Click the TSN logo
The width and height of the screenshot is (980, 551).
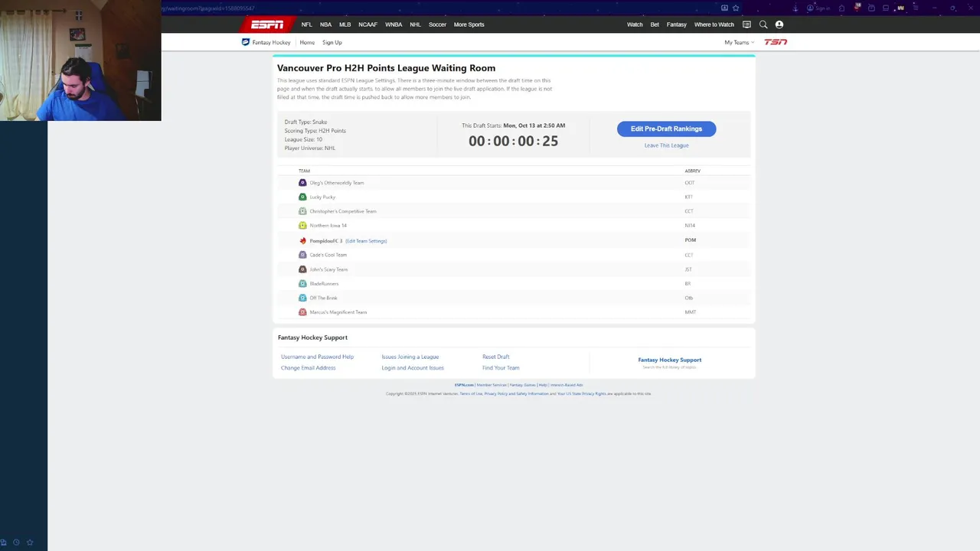776,42
